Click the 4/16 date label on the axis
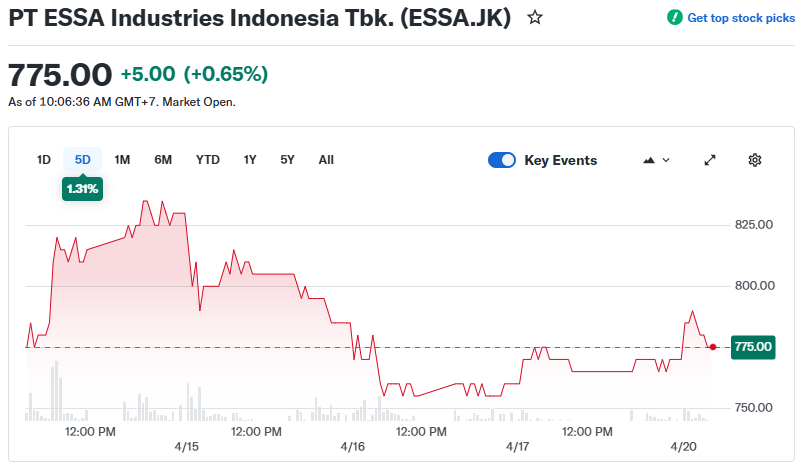 tap(352, 446)
